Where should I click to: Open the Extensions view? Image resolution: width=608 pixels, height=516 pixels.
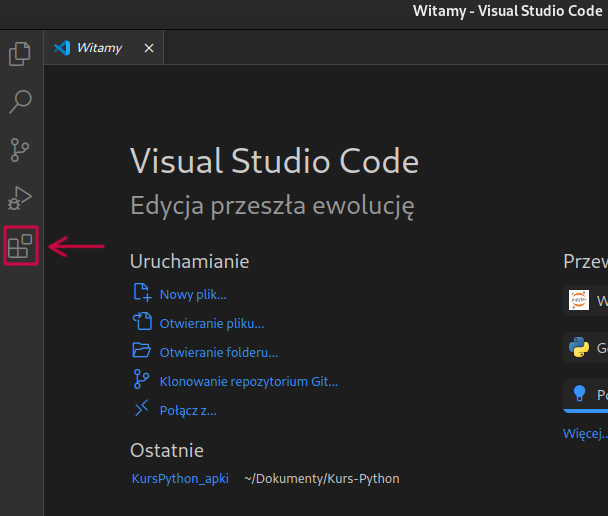pos(20,246)
